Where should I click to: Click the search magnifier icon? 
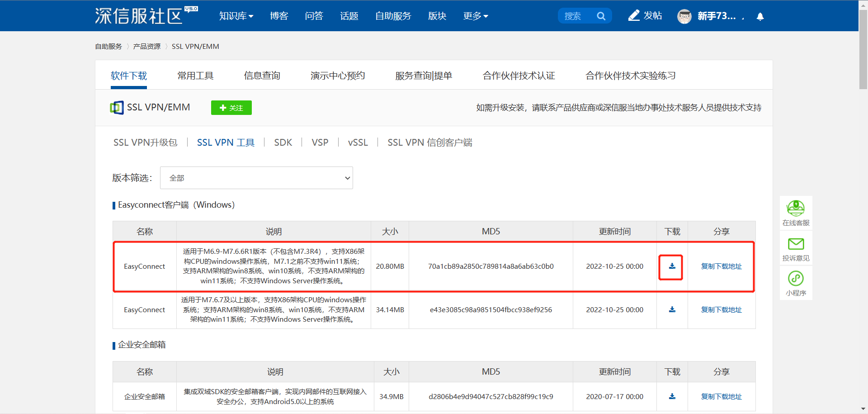pos(601,16)
